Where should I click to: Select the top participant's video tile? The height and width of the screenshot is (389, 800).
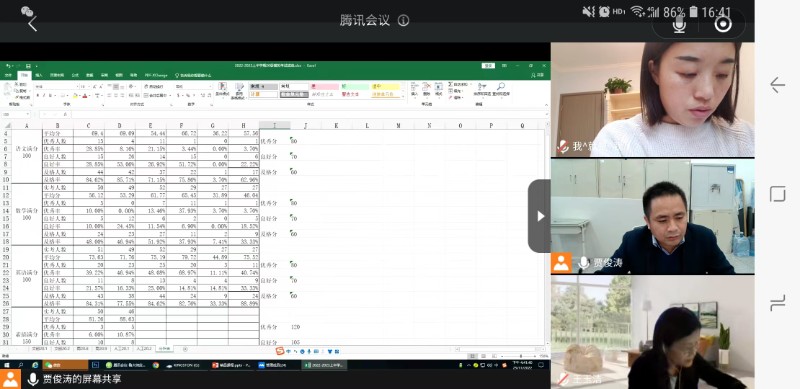pos(652,99)
